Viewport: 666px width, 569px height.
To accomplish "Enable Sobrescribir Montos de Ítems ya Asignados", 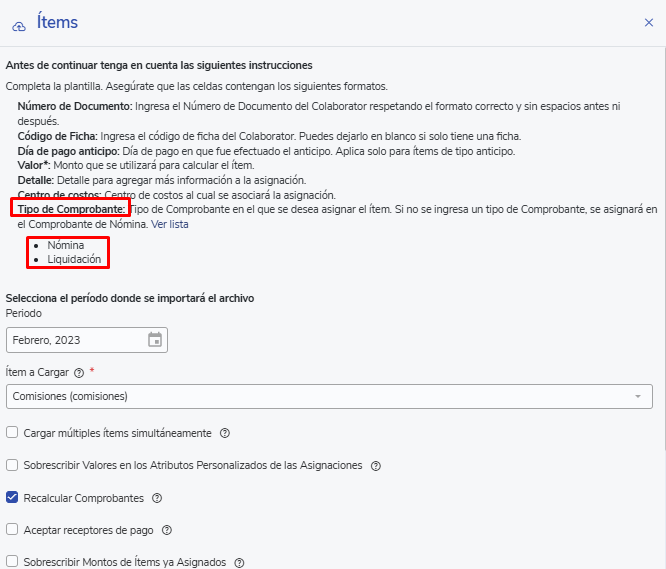I will [x=12, y=562].
